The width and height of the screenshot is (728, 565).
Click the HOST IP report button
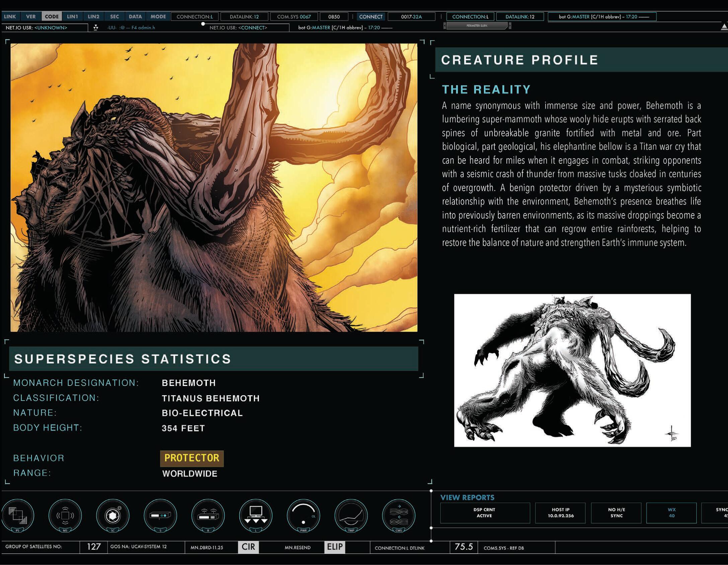tap(561, 513)
